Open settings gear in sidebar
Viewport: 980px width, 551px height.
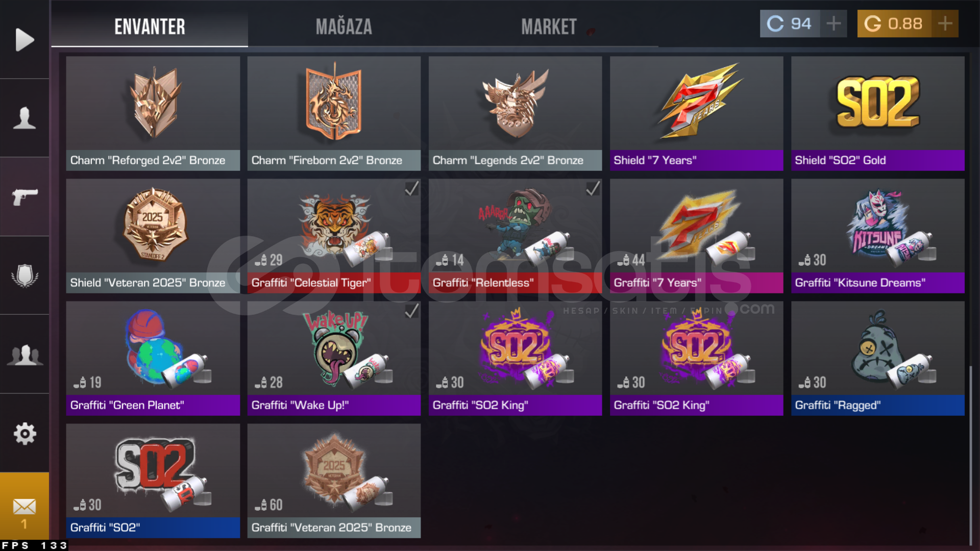(x=24, y=434)
